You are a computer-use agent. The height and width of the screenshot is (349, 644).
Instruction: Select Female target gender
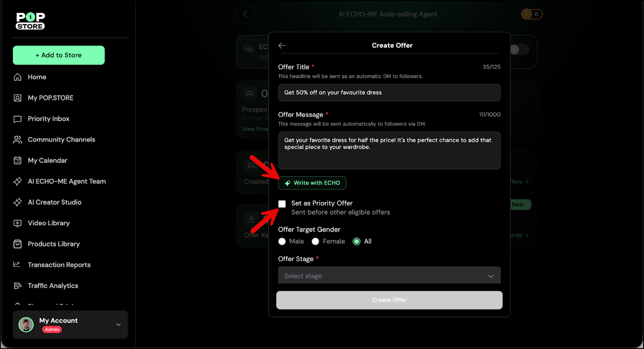[316, 241]
